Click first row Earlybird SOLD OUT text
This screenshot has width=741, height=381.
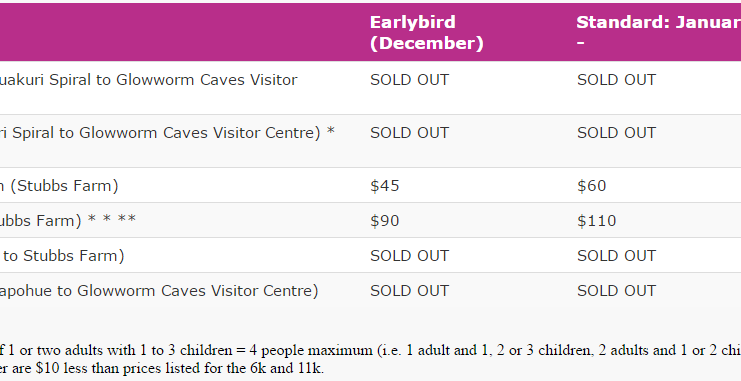pos(409,80)
